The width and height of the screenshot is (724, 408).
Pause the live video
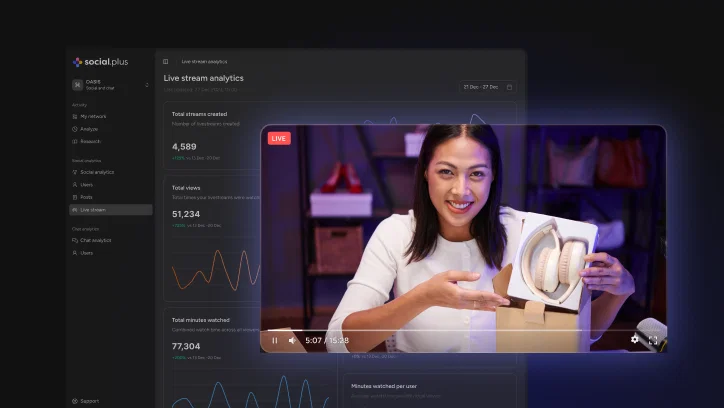coord(275,340)
